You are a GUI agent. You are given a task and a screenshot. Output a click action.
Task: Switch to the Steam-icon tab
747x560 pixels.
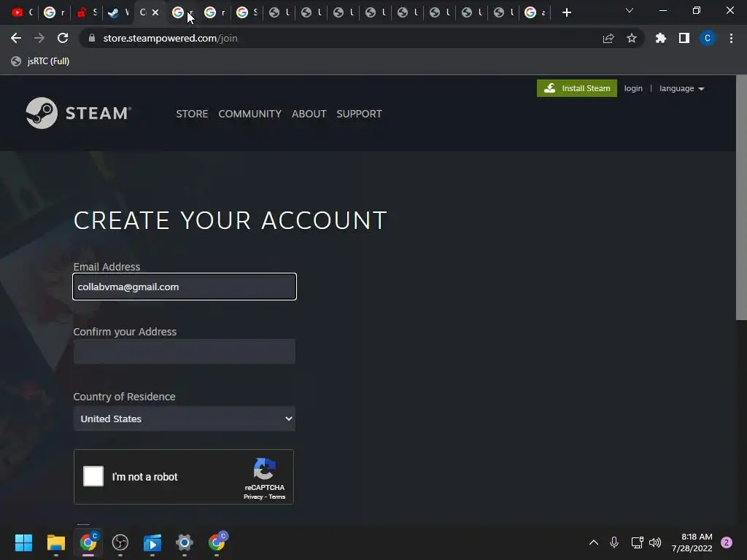pos(118,12)
